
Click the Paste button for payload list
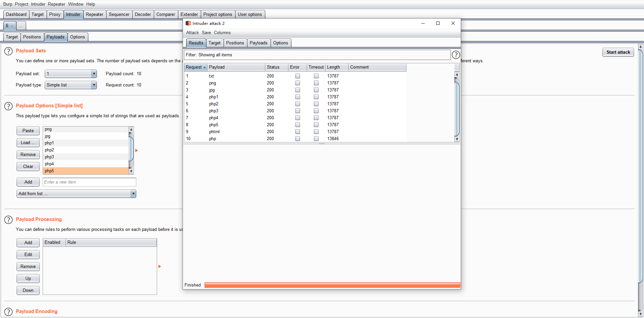click(28, 131)
